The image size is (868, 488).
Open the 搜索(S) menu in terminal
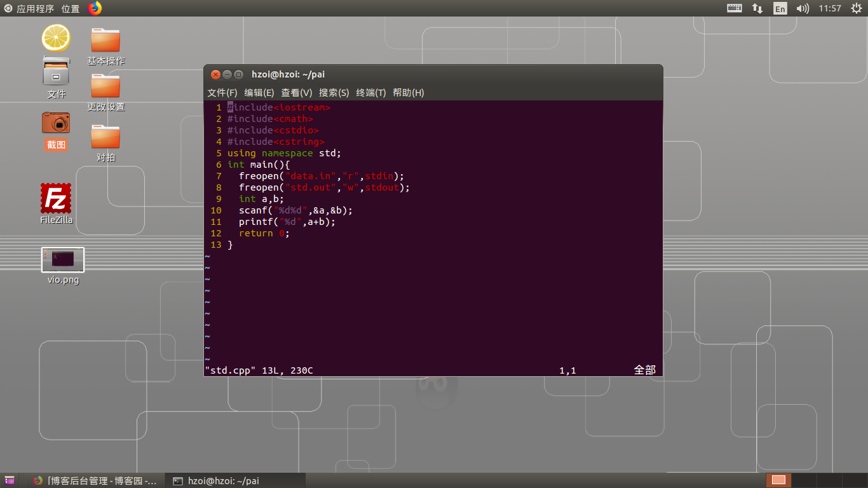[334, 93]
